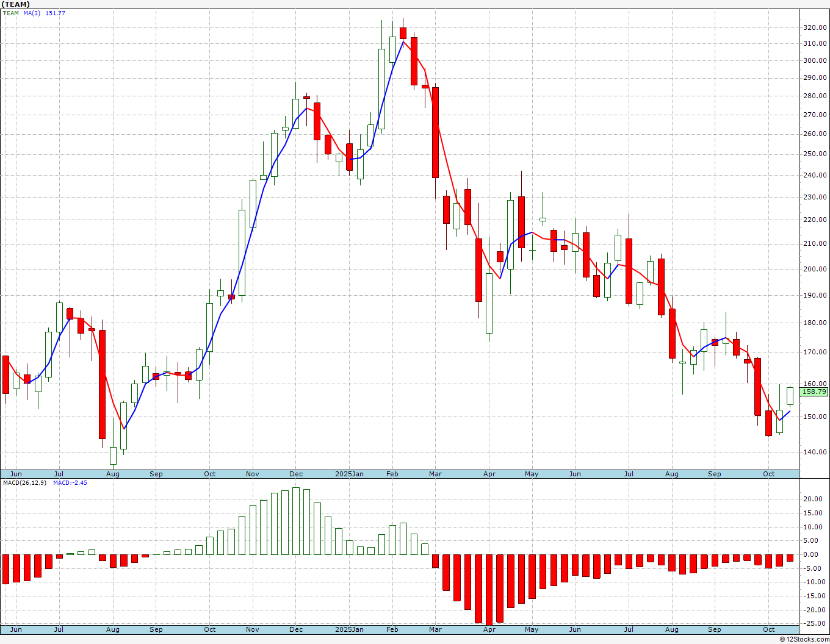Select the 200.00 price axis label
830x644 pixels.
click(x=815, y=269)
